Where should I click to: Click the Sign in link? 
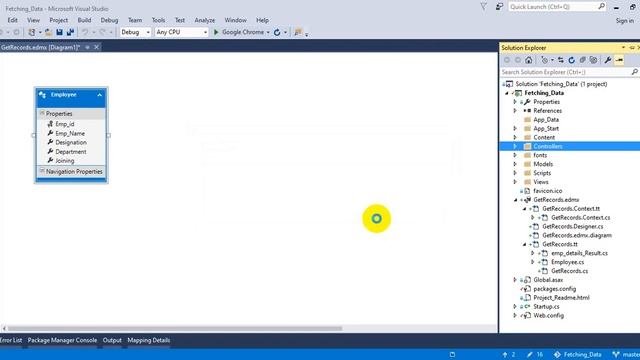pos(624,21)
